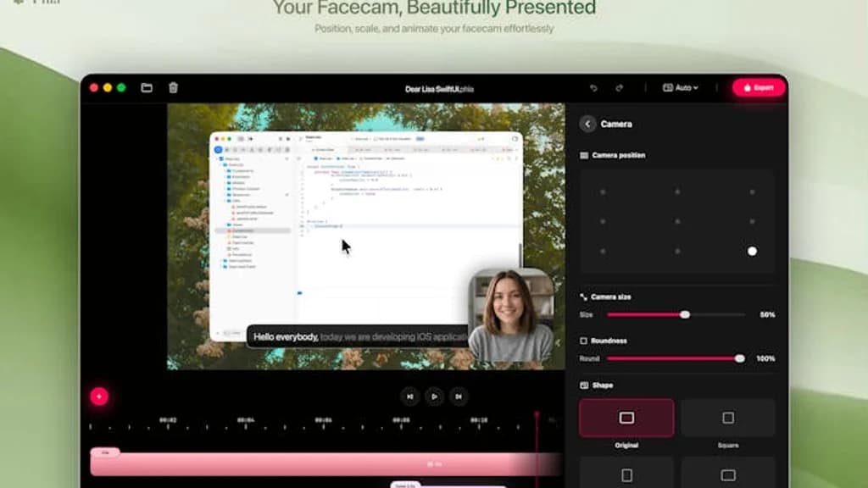The height and width of the screenshot is (488, 868).
Task: Set camera position to top-right dot
Action: click(752, 191)
